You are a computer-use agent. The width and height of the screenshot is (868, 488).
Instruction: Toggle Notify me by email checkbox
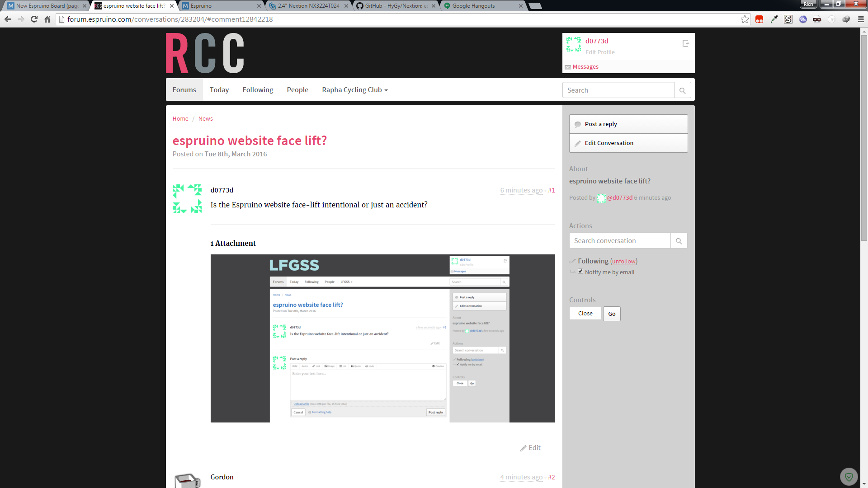[580, 272]
